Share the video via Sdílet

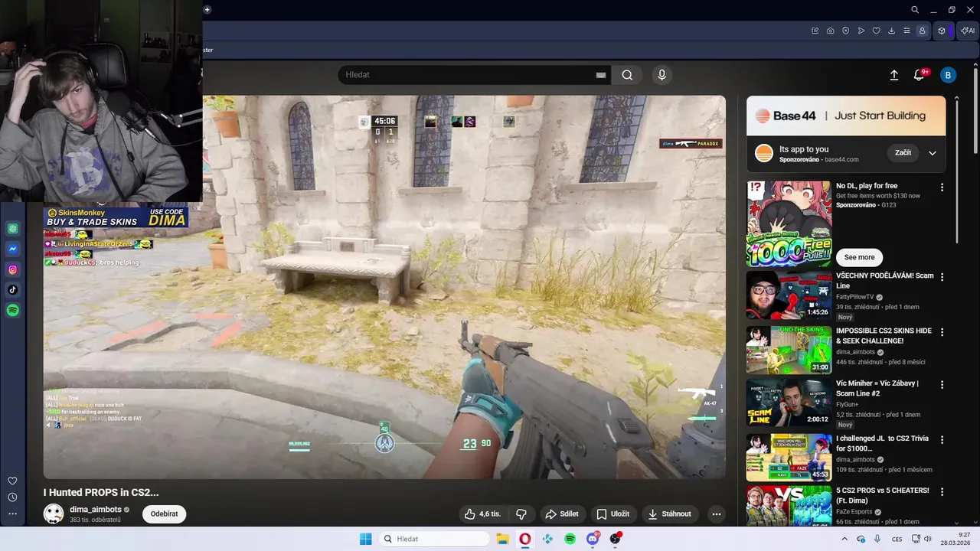(x=563, y=514)
